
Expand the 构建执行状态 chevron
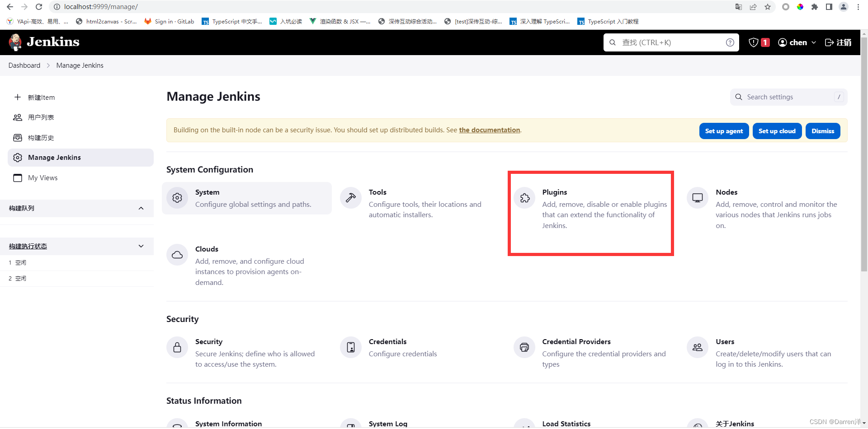click(x=141, y=246)
